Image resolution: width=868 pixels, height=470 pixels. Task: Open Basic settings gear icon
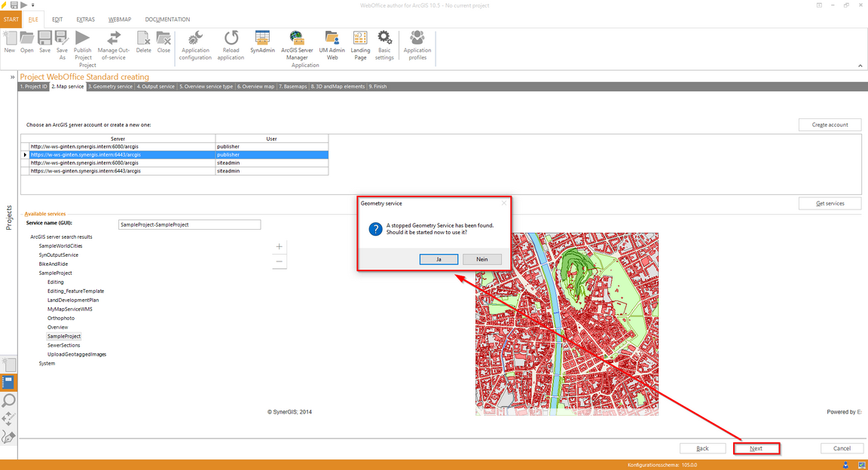tap(384, 39)
